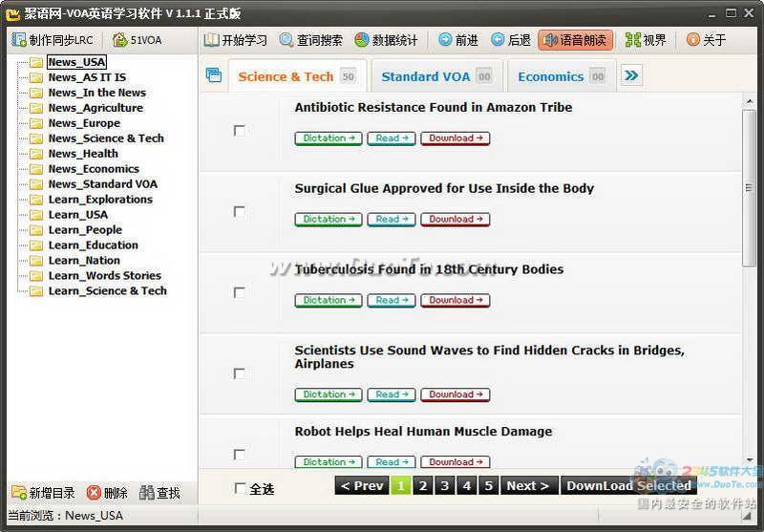The image size is (764, 532).
Task: Go to next page with Next
Action: [529, 486]
